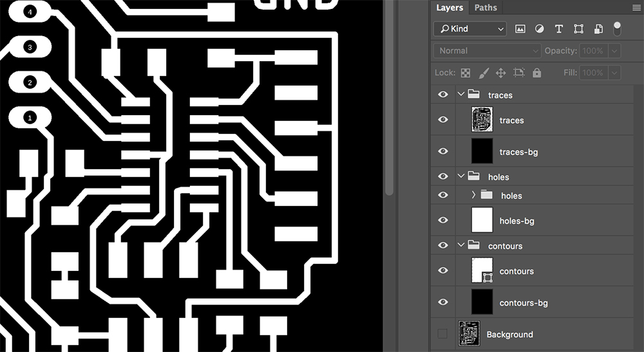644x352 pixels.
Task: Open the Normal blend mode dropdown
Action: pyautogui.click(x=487, y=51)
